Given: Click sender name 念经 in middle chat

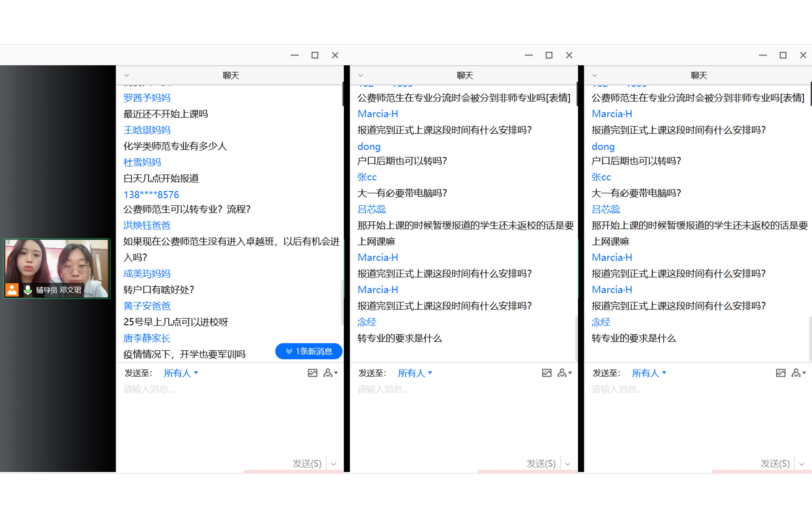Looking at the screenshot, I should 367,322.
